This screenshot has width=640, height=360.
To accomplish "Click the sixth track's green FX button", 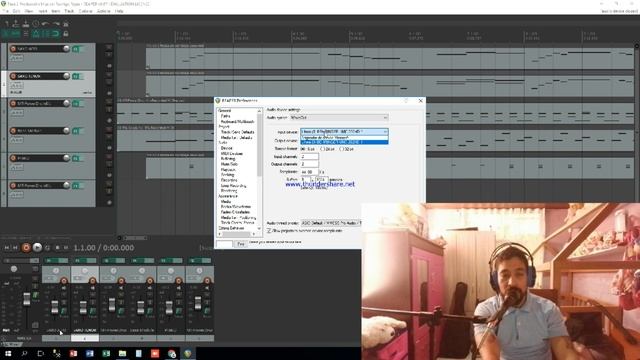I will click(x=76, y=186).
